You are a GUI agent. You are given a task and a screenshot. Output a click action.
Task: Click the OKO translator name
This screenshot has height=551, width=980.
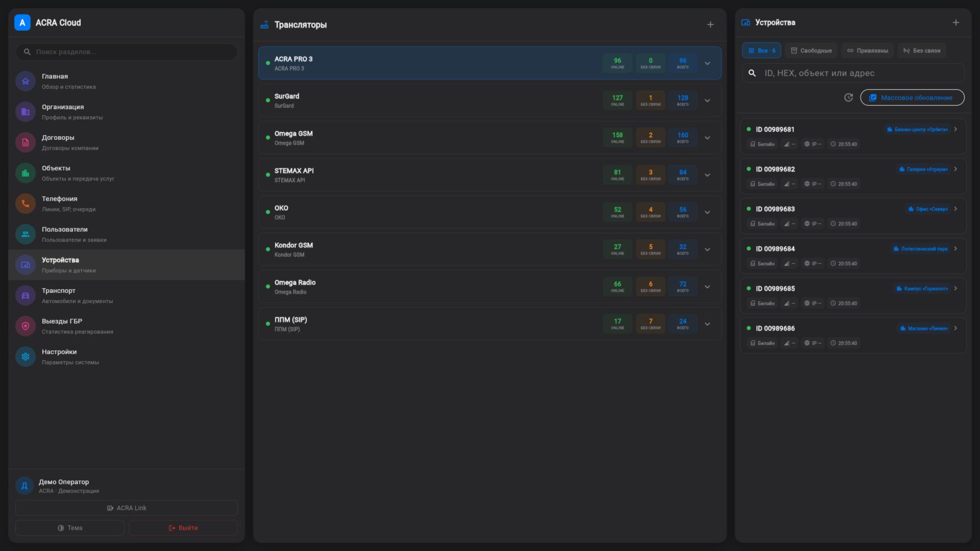coord(281,208)
